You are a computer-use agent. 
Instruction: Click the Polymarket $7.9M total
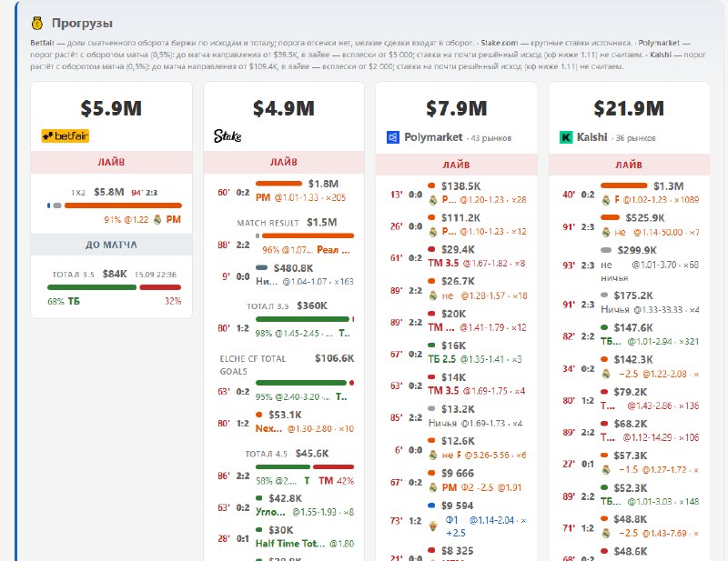click(x=457, y=108)
